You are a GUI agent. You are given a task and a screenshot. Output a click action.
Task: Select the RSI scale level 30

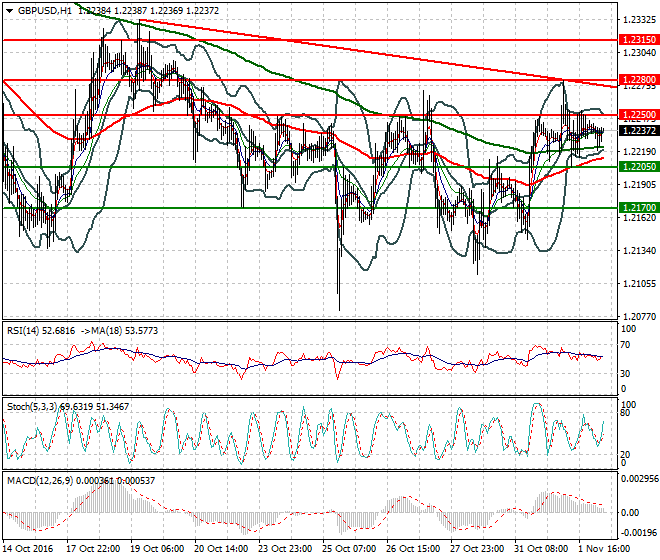click(625, 373)
